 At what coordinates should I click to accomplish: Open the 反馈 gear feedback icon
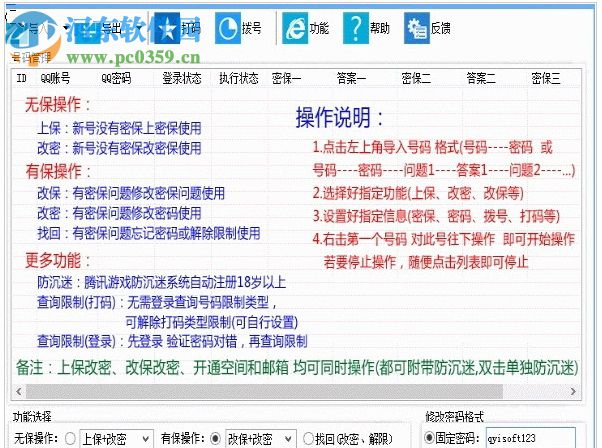pos(417,28)
